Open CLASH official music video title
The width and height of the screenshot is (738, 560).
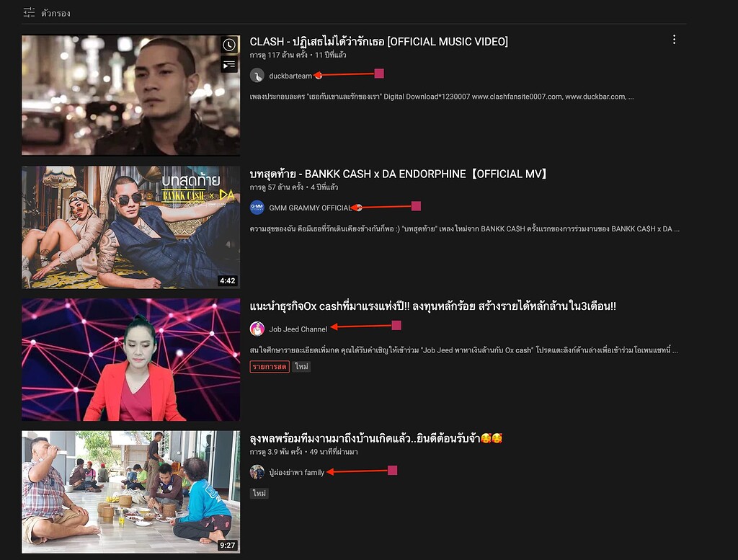tap(378, 41)
